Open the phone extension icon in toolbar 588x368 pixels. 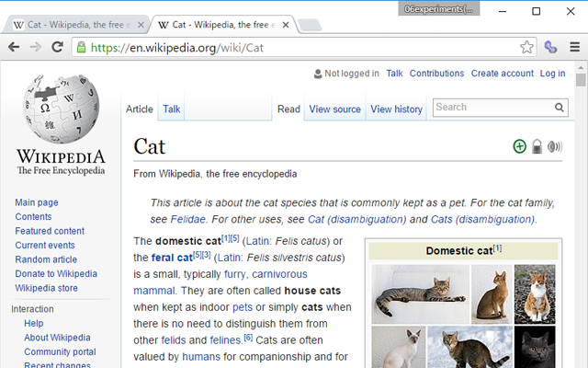coord(550,47)
